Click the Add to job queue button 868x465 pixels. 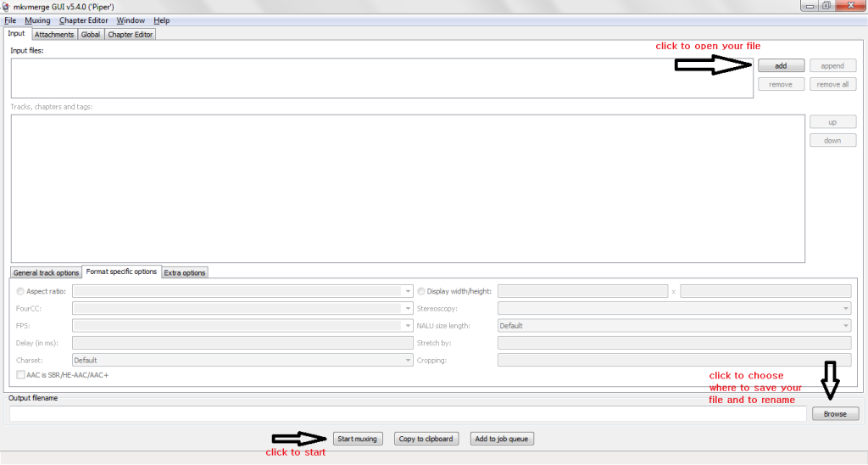coord(501,439)
